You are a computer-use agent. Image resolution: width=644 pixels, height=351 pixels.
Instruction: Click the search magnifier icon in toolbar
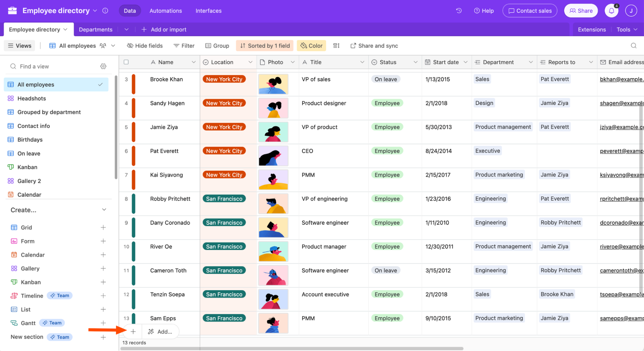pyautogui.click(x=634, y=46)
